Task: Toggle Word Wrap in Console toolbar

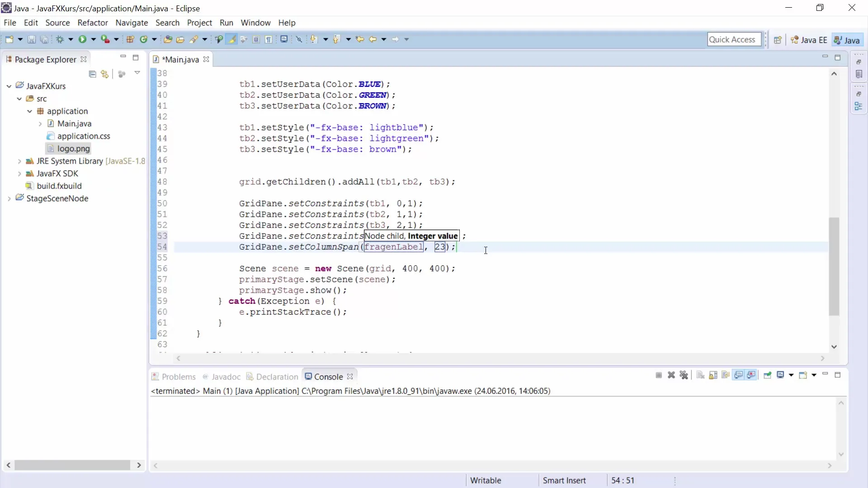Action: click(x=726, y=375)
